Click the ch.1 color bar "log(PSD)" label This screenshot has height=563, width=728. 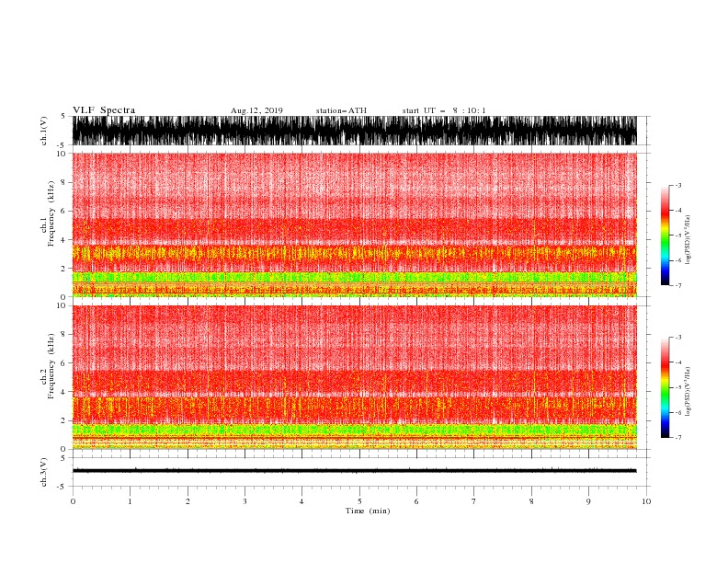pyautogui.click(x=688, y=240)
